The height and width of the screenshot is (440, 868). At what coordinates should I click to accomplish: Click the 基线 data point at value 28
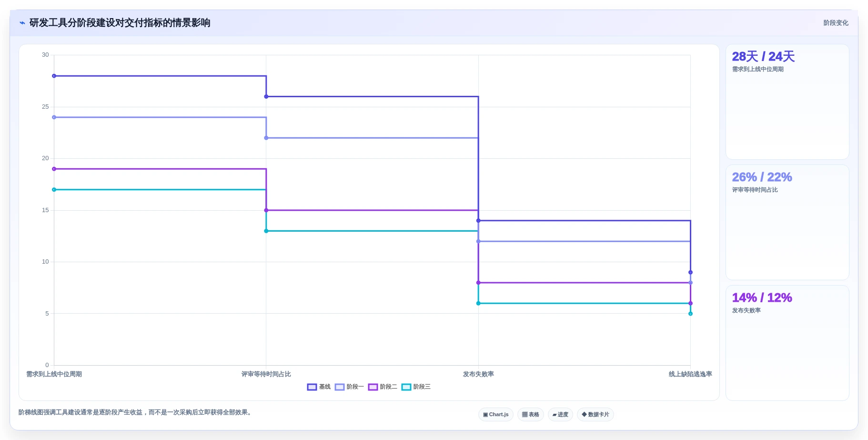coord(54,76)
